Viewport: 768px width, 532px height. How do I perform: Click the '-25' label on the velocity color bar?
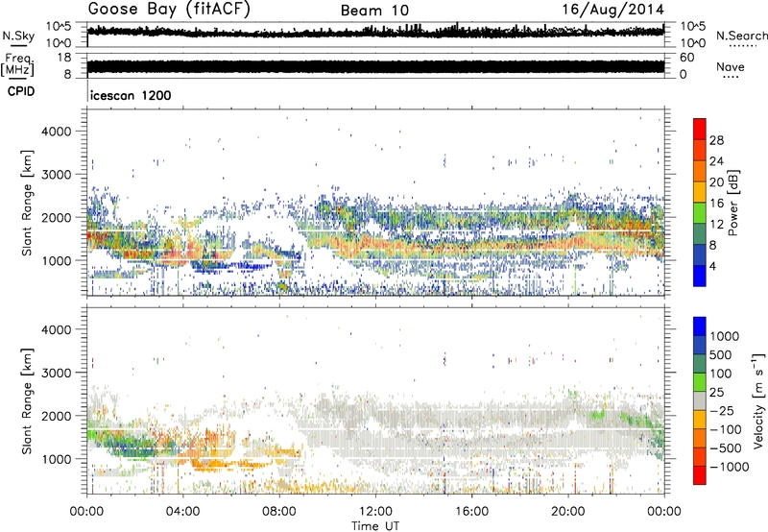click(x=722, y=411)
